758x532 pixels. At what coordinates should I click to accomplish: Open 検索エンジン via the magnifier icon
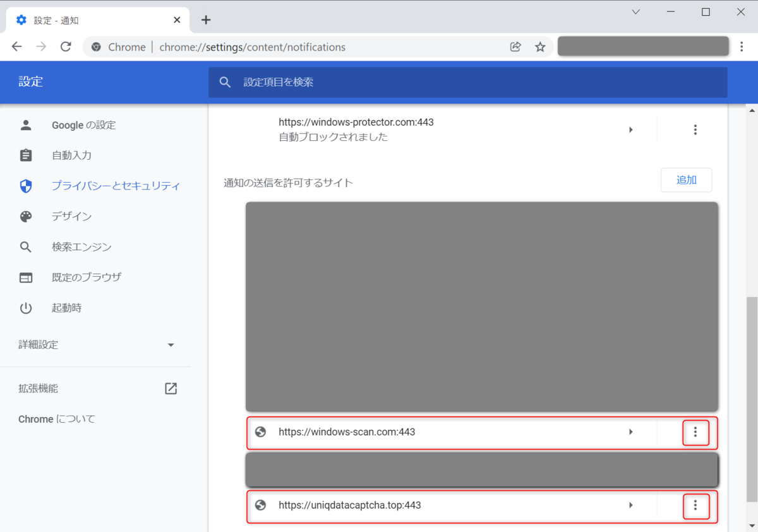pos(26,246)
